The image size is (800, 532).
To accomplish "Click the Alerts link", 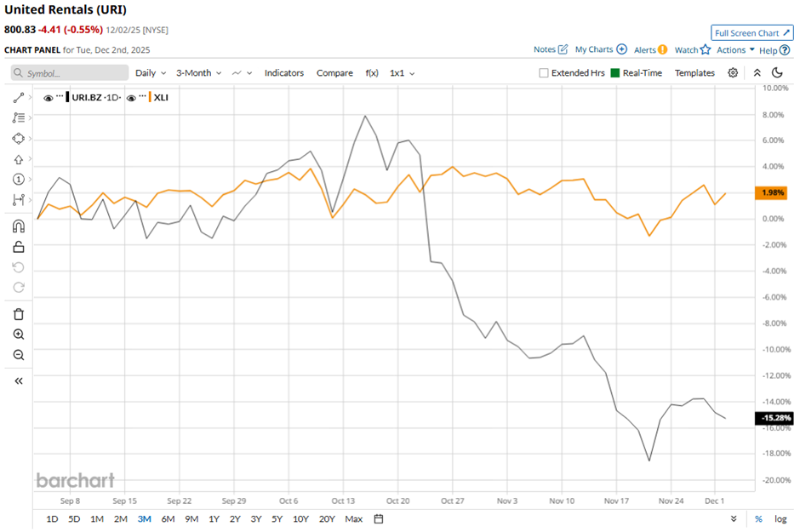I will point(645,49).
